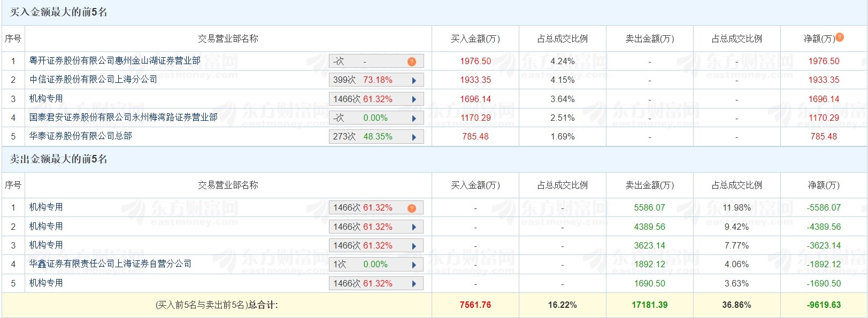Click orange help icon in first sell-side 机构专用 row
This screenshot has height=318, width=868.
point(411,208)
